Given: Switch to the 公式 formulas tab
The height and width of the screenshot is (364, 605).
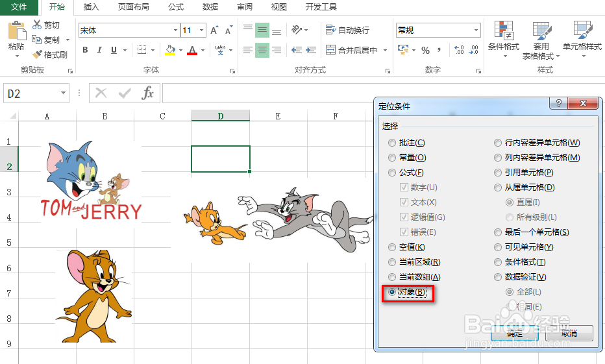Looking at the screenshot, I should (x=176, y=7).
